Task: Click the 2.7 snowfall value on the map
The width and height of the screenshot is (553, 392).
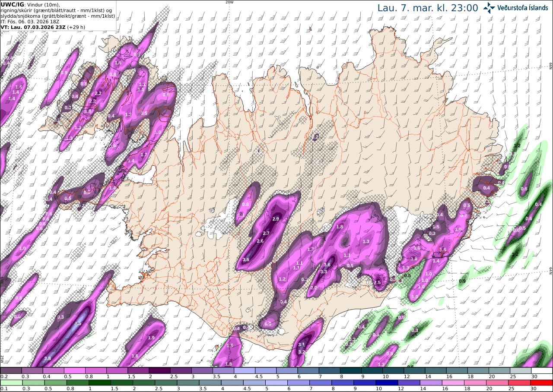Action: (266, 233)
